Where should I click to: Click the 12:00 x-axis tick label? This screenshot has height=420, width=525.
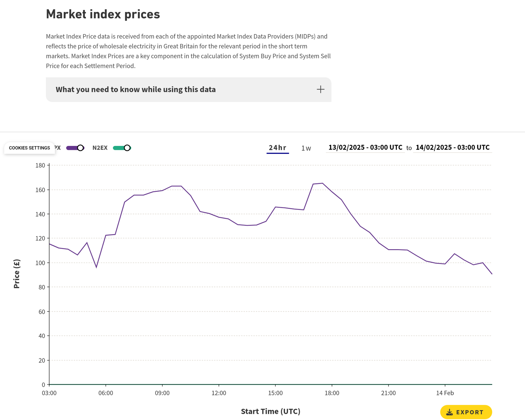219,393
